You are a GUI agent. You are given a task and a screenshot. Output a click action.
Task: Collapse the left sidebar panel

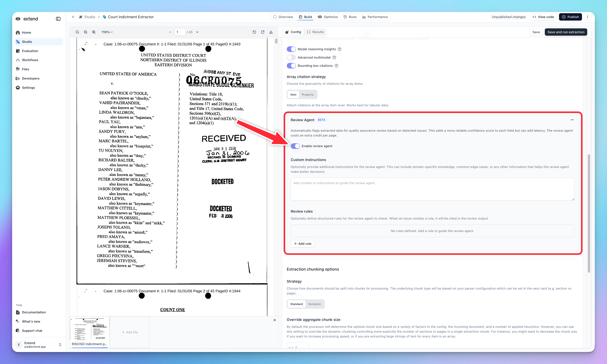58,19
